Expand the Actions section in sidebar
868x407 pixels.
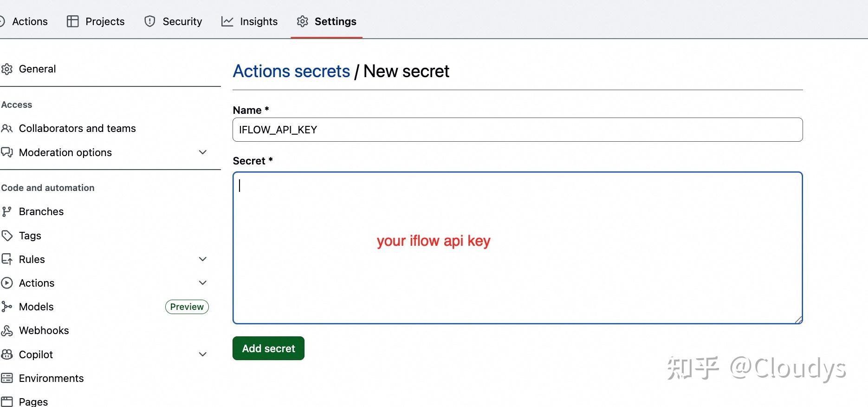[x=203, y=282]
